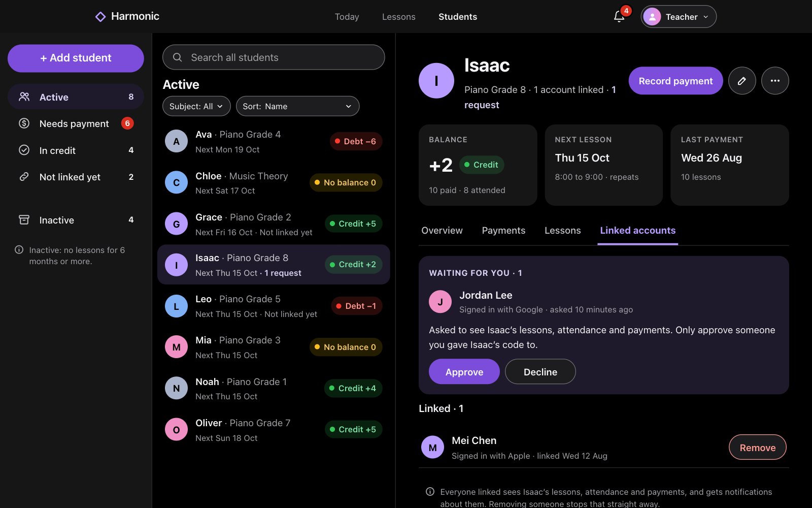Screen dimensions: 812x508
Task: Open the Students top navigation item
Action: [458, 17]
